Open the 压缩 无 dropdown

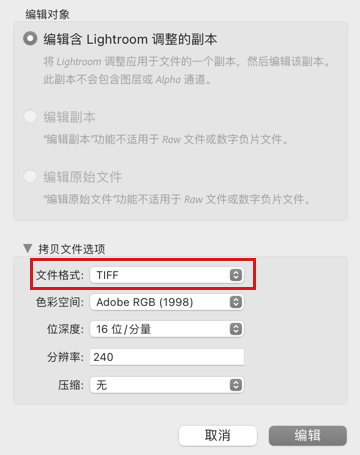pos(167,385)
